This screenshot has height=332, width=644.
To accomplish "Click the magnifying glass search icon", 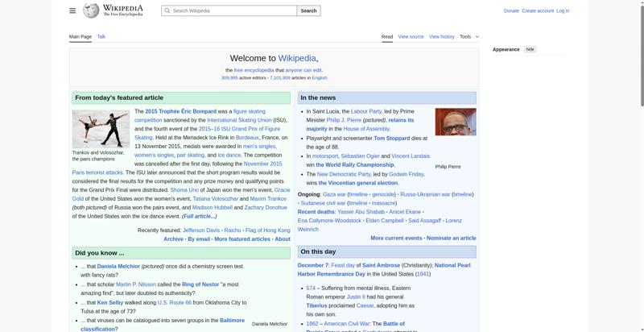I will pos(167,10).
